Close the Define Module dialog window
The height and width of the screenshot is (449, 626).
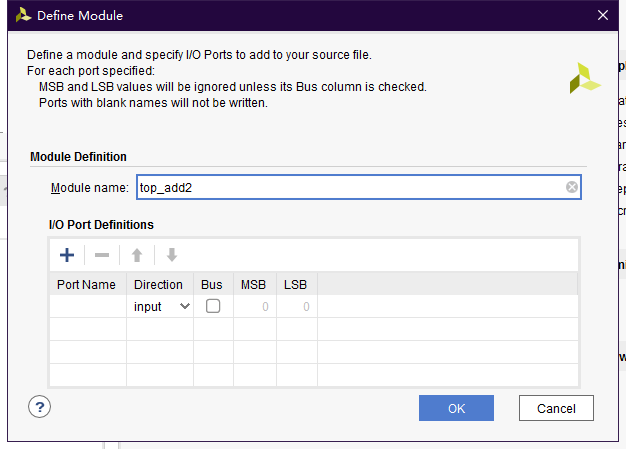pyautogui.click(x=602, y=15)
